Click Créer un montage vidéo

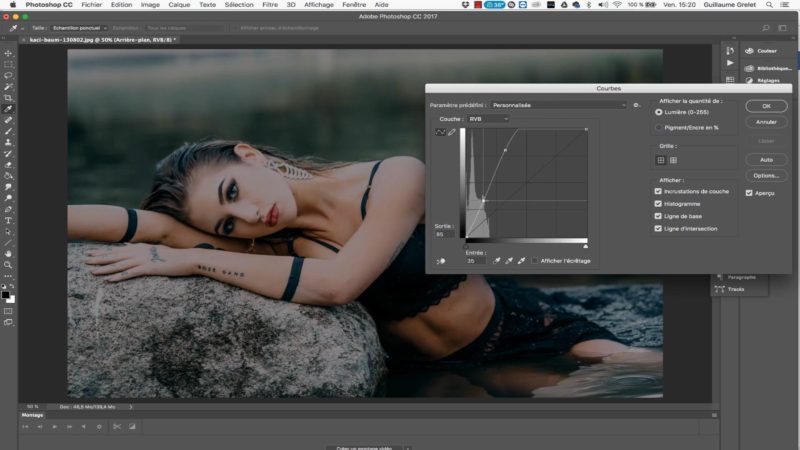coord(364,448)
